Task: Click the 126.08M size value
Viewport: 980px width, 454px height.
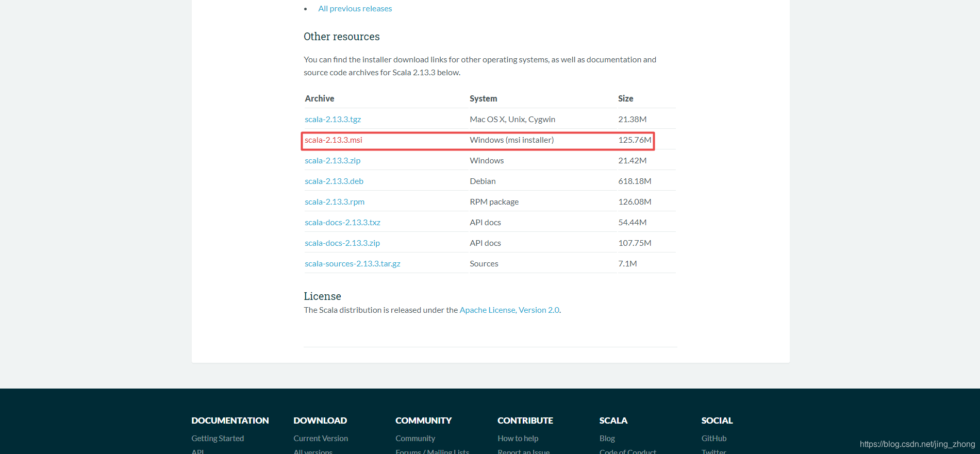Action: [635, 201]
